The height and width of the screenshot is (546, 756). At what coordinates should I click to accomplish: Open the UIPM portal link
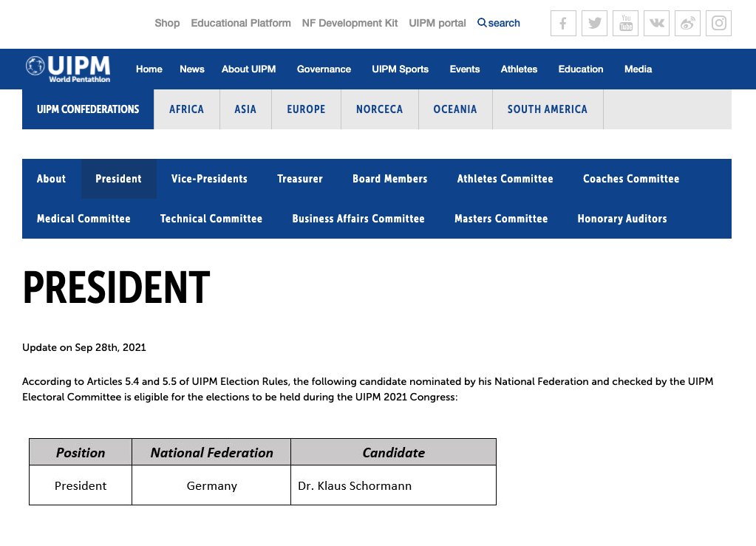[x=437, y=23]
